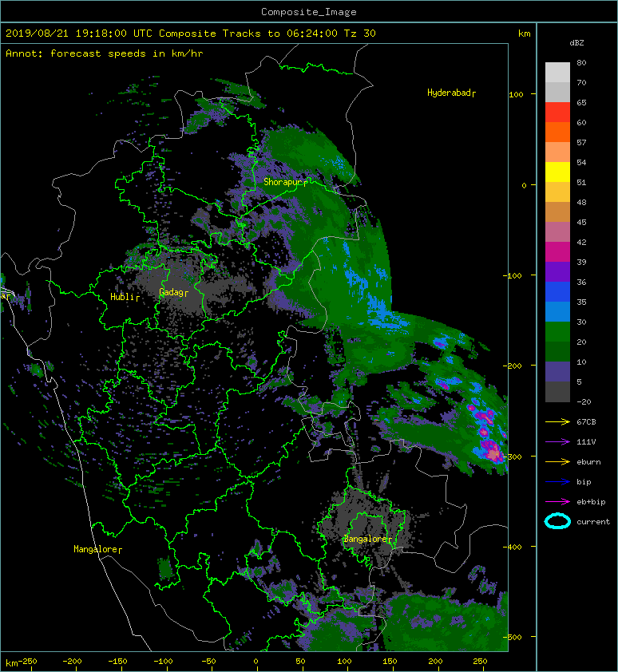The width and height of the screenshot is (618, 672).
Task: Click the -250 horizontal axis tick label
Action: click(27, 662)
